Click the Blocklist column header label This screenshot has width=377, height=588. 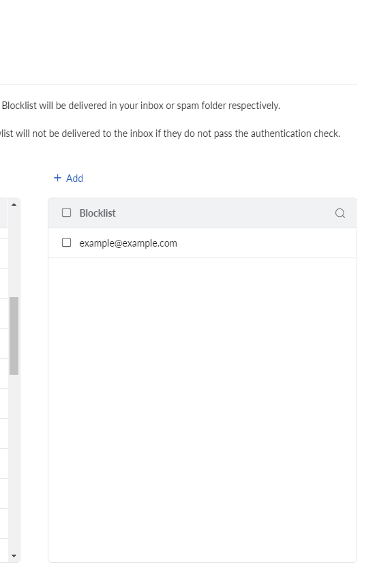click(97, 213)
